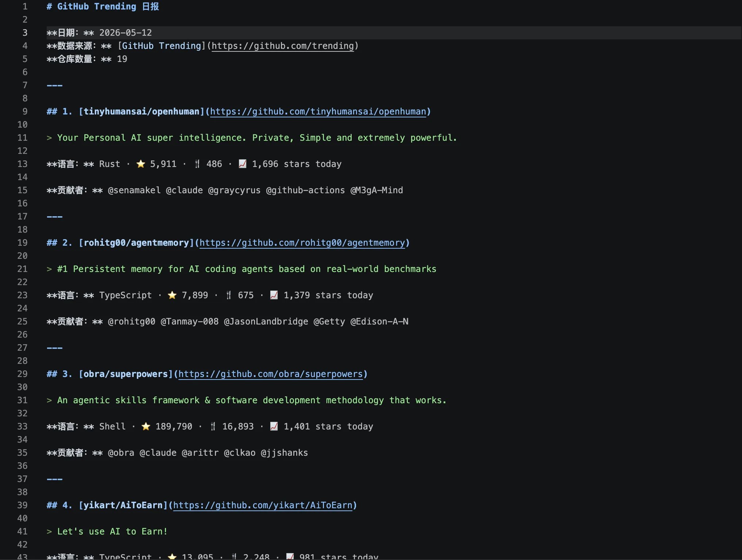The width and height of the screenshot is (742, 560).
Task: Click the chart emoji before 1,401 stars today
Action: point(274,427)
